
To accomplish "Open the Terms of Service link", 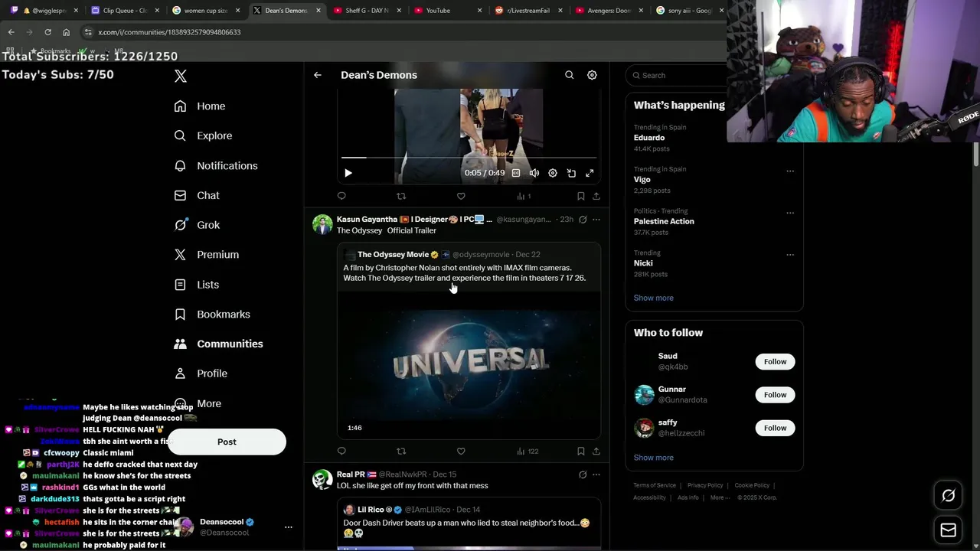I will (655, 485).
